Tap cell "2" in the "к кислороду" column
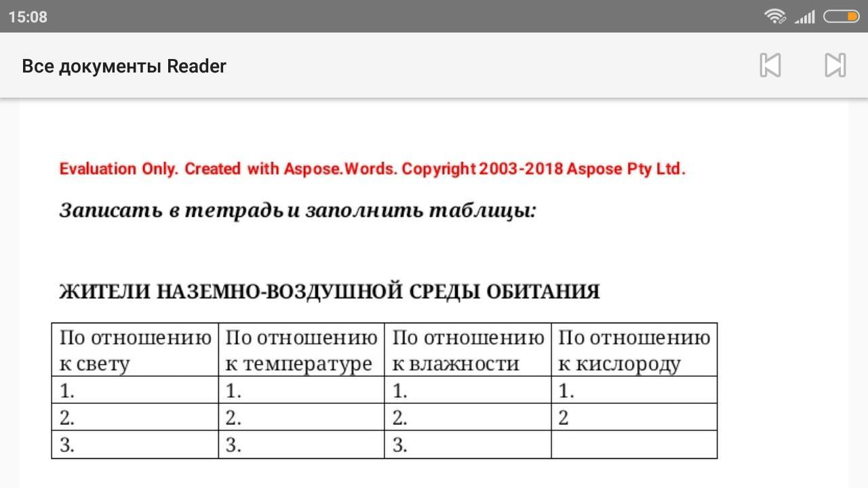This screenshot has height=488, width=868. tap(634, 418)
